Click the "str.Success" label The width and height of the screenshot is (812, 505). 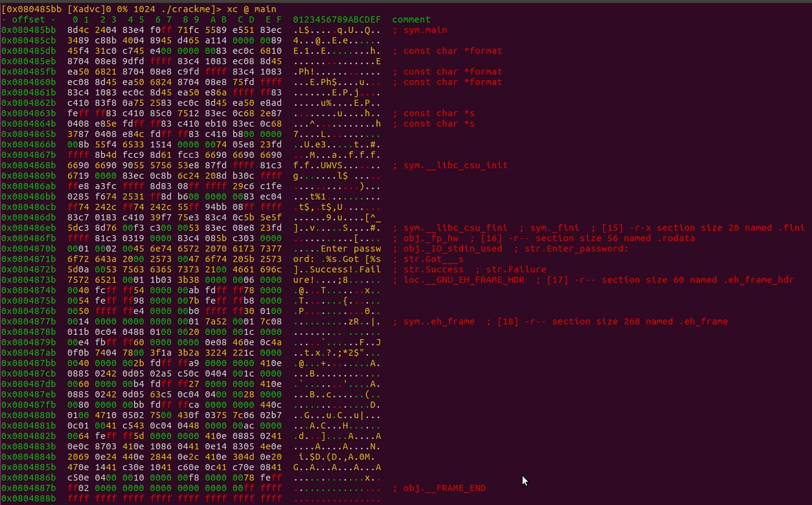[433, 270]
